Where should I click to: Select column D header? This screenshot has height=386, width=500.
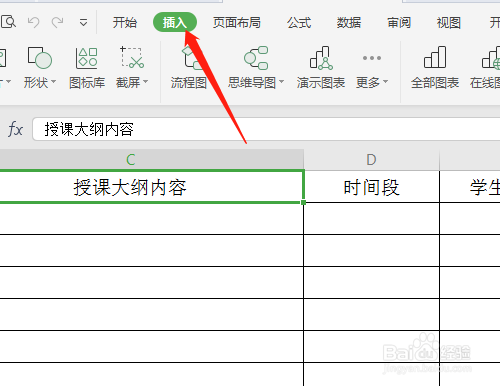coord(371,160)
